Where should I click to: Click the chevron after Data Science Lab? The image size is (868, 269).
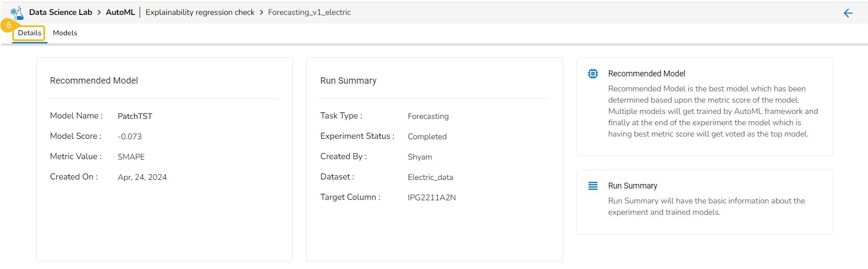(x=99, y=13)
